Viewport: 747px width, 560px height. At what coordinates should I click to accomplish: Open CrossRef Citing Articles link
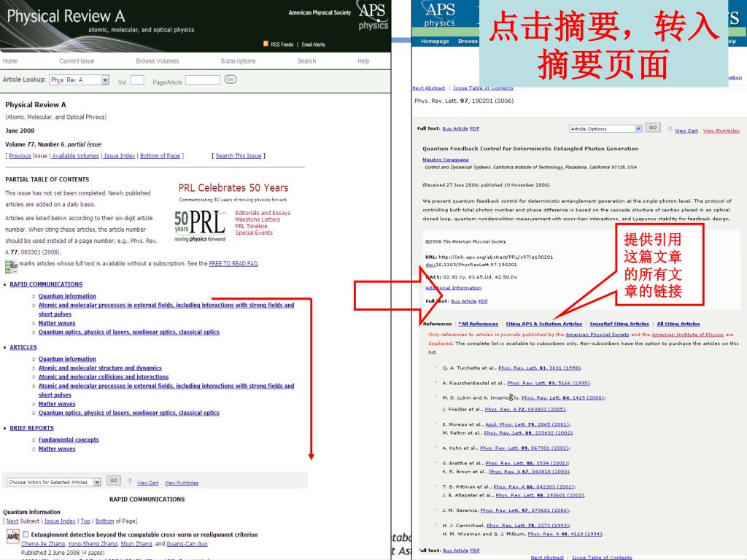pos(619,324)
